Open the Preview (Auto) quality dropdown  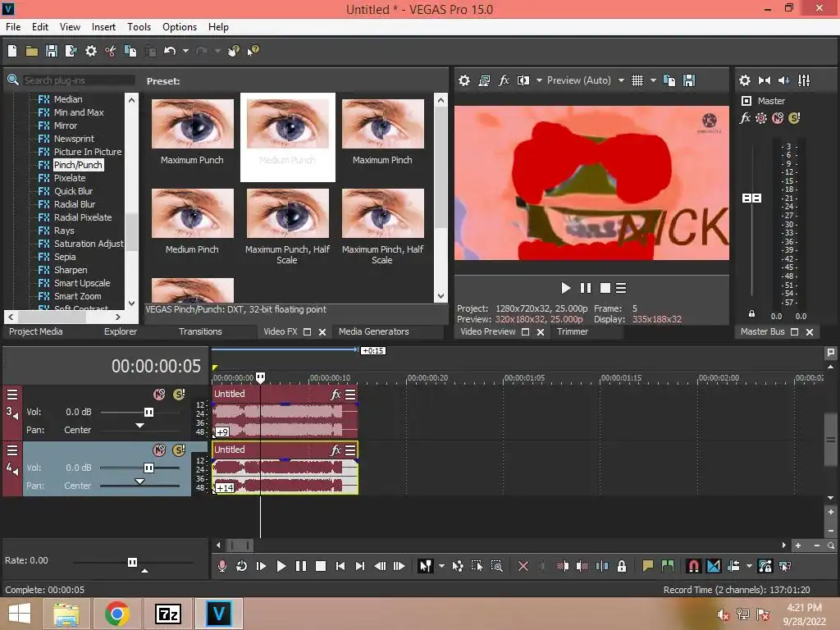coord(585,80)
